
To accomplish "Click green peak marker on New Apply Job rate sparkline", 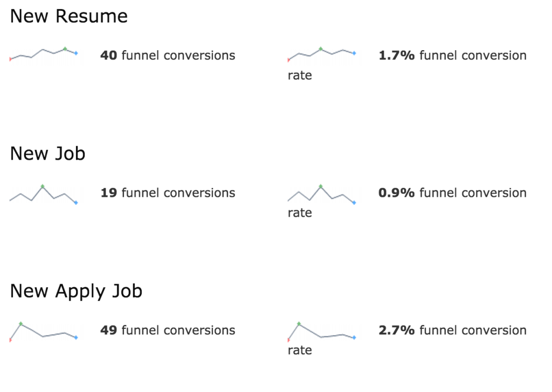I will click(299, 324).
